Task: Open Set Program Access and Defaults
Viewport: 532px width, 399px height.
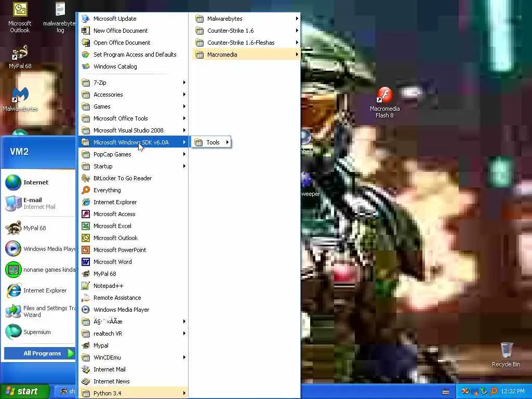Action: pyautogui.click(x=134, y=54)
